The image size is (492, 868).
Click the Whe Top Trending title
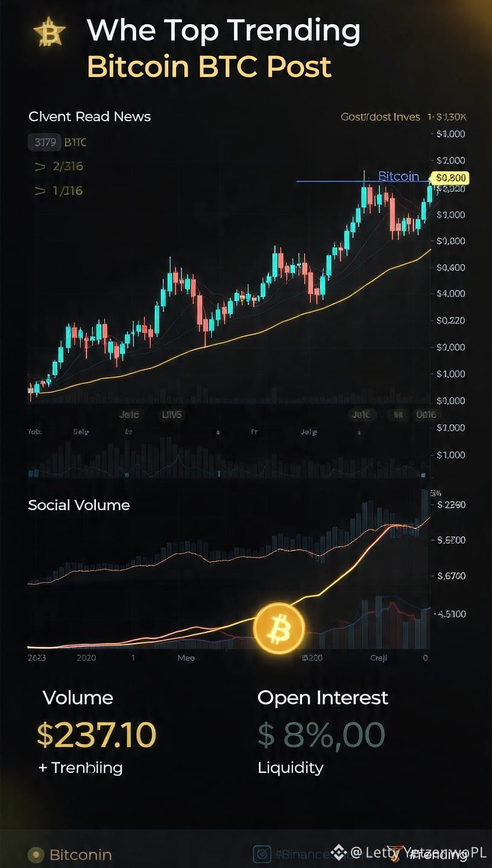point(224,31)
